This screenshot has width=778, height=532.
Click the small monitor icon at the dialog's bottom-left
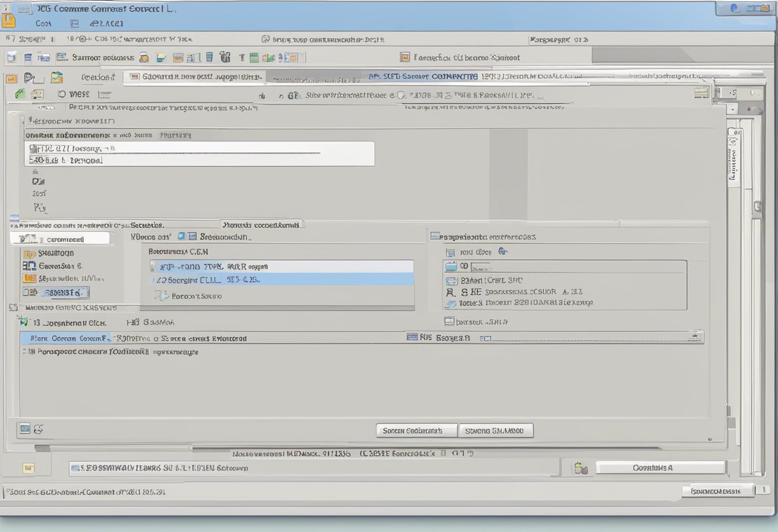coord(25,428)
